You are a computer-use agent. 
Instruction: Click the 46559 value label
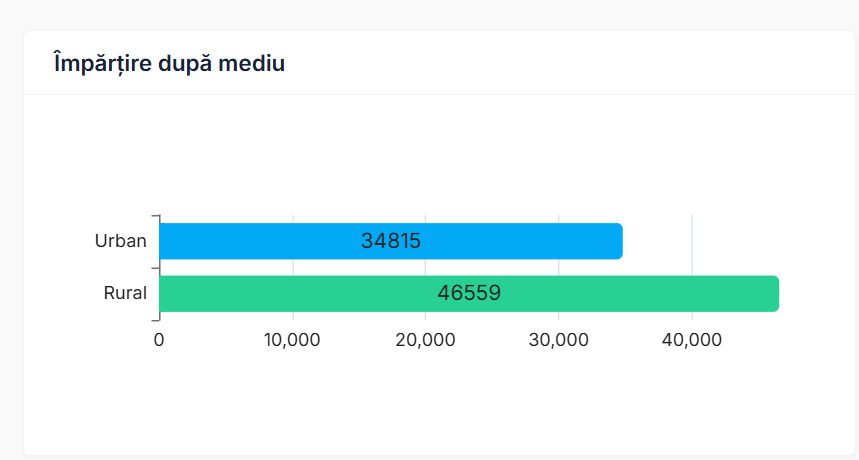click(x=469, y=293)
